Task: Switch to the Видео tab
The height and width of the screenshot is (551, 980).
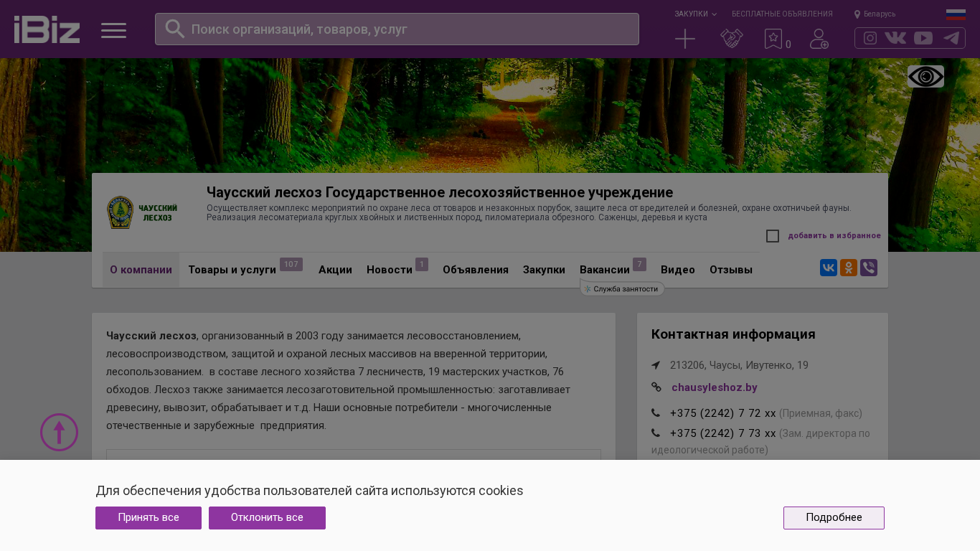Action: 678,270
